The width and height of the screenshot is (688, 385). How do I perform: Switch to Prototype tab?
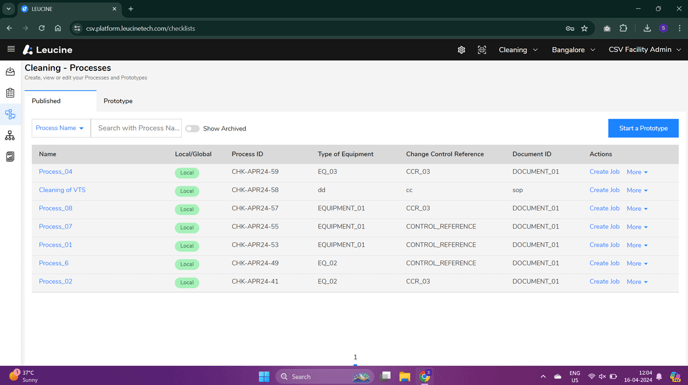coord(118,101)
